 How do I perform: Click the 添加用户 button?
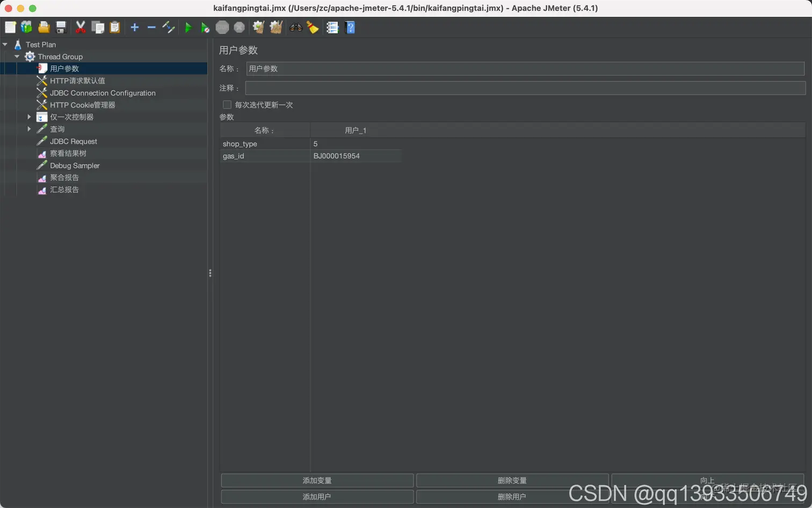[x=317, y=497]
